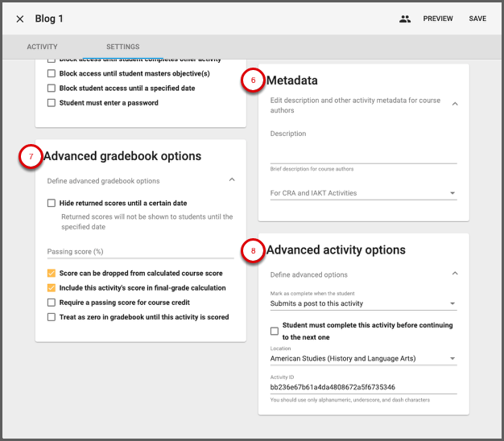This screenshot has width=504, height=441.
Task: Collapse Define advanced gradebook options chevron
Action: 232,180
